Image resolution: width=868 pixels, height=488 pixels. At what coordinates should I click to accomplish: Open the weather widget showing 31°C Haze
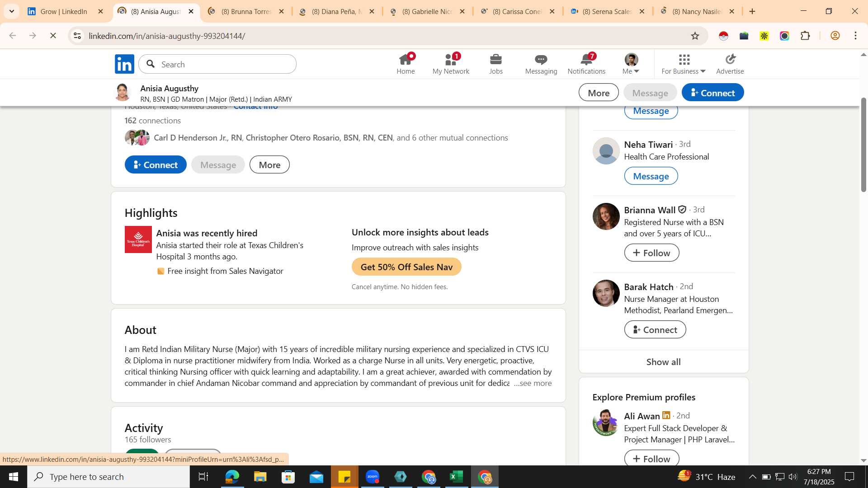coord(706,477)
